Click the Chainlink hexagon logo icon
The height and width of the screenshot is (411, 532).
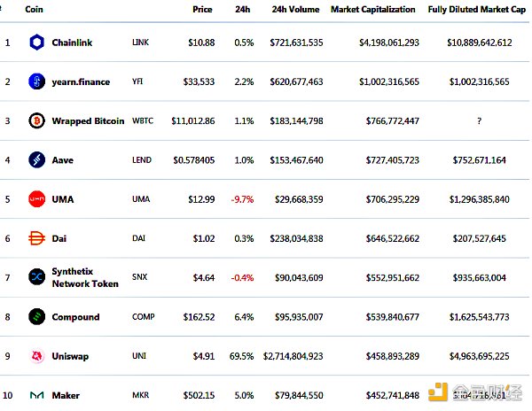click(x=36, y=43)
